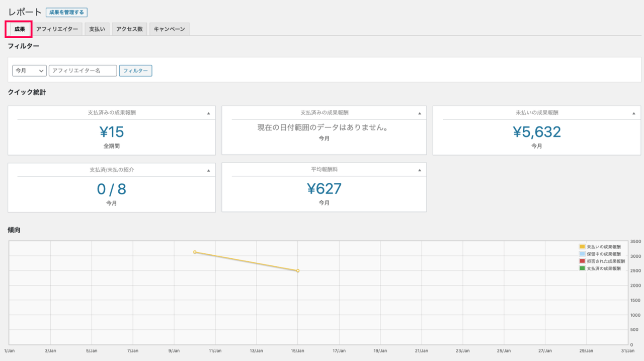Collapse the 全期間 支払済みの成果報酬 card
The width and height of the screenshot is (644, 361).
(x=208, y=113)
